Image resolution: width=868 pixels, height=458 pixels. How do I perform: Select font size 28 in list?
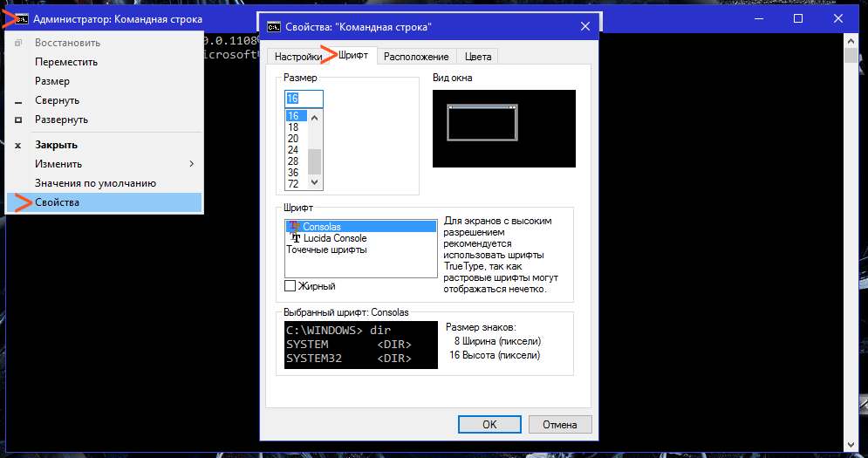coord(296,161)
